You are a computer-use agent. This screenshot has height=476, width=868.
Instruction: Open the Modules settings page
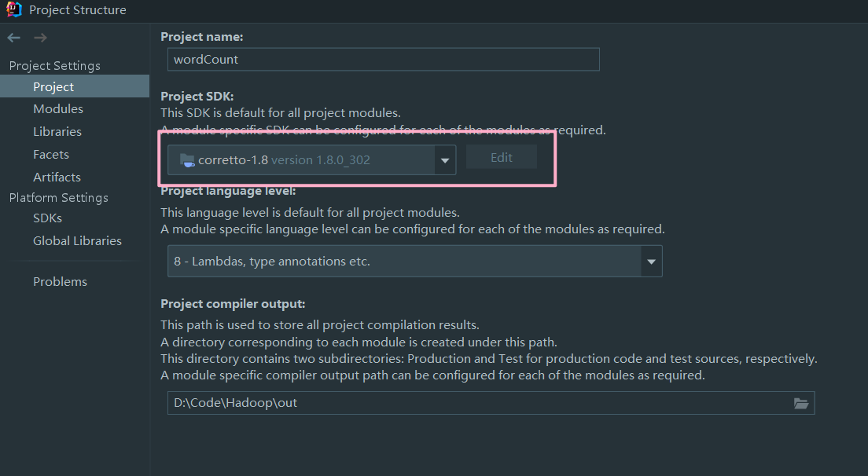pos(58,109)
